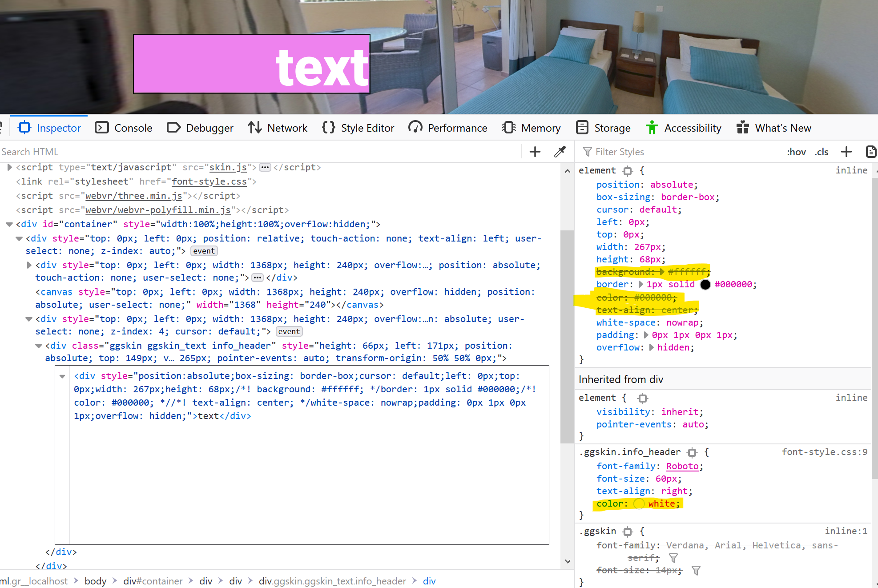
Task: Select body in the breadcrumb trail
Action: click(x=96, y=581)
